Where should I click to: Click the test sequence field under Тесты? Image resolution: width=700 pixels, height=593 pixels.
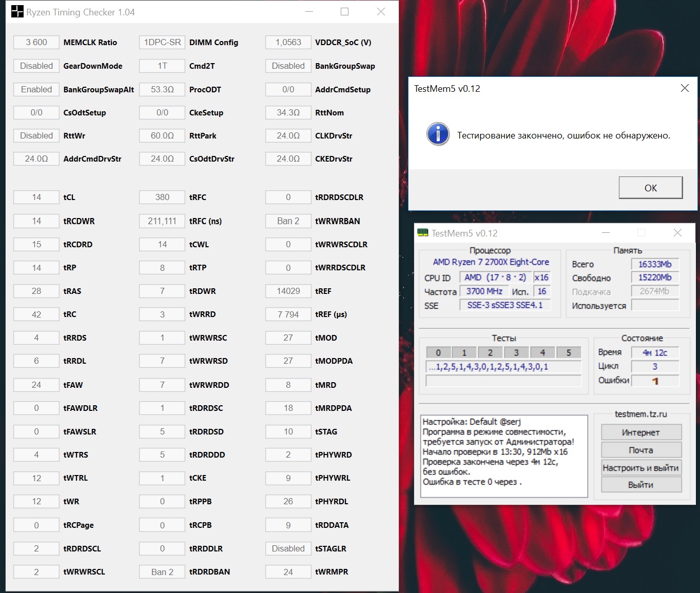(503, 367)
